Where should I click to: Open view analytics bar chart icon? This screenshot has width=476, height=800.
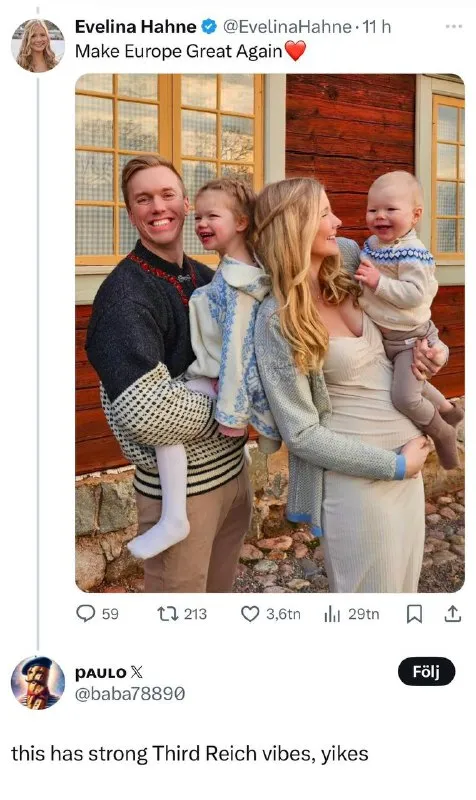pos(332,614)
